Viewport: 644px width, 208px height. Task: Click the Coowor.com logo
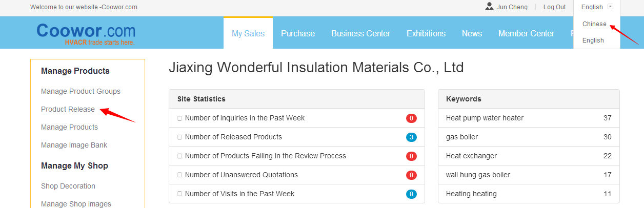(x=86, y=33)
